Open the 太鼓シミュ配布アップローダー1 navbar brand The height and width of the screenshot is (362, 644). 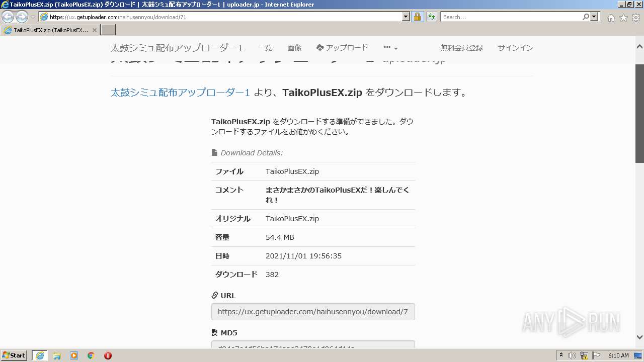(x=177, y=48)
